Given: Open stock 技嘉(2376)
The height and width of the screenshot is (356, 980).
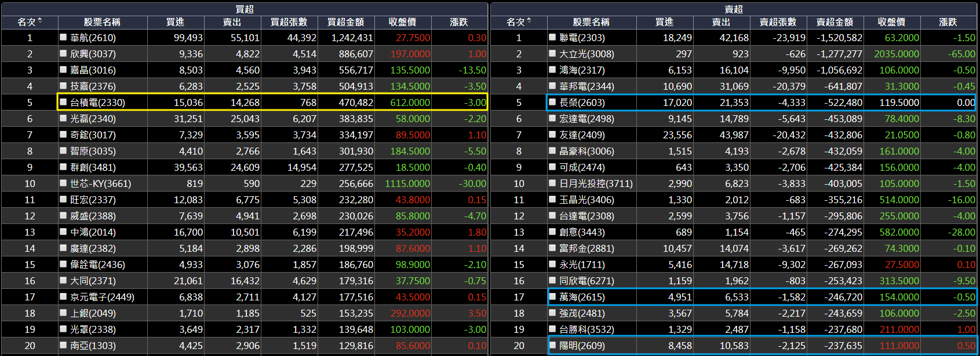Looking at the screenshot, I should point(93,86).
